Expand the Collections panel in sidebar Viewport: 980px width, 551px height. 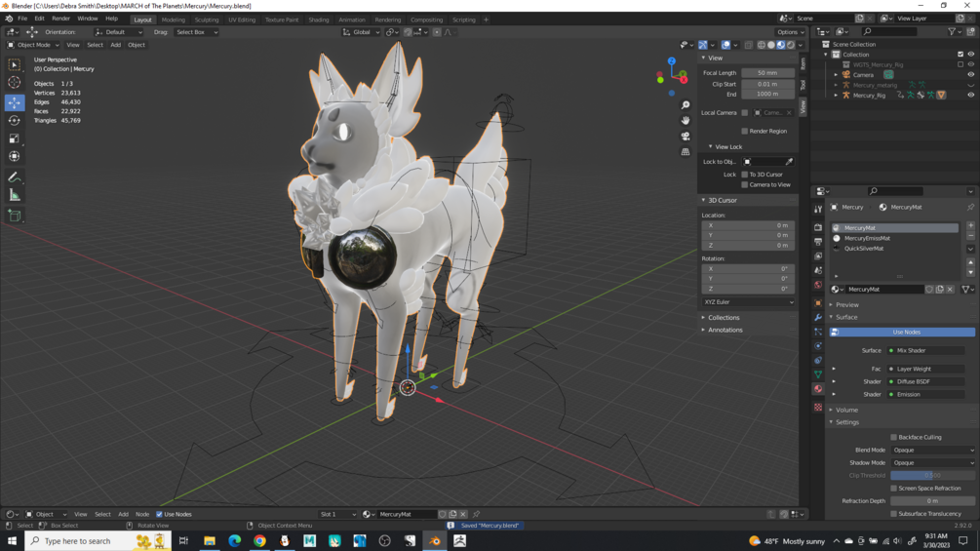(724, 318)
